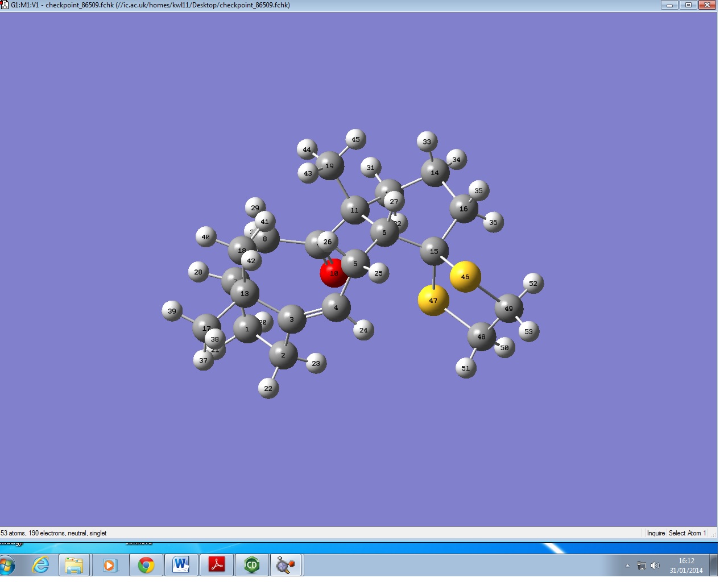The width and height of the screenshot is (728, 582).
Task: Launch Internet Explorer from the taskbar
Action: [41, 565]
